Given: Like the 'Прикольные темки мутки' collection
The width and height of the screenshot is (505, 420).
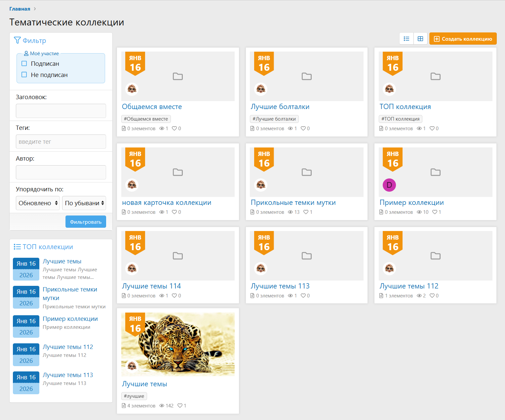Looking at the screenshot, I should click(x=306, y=212).
